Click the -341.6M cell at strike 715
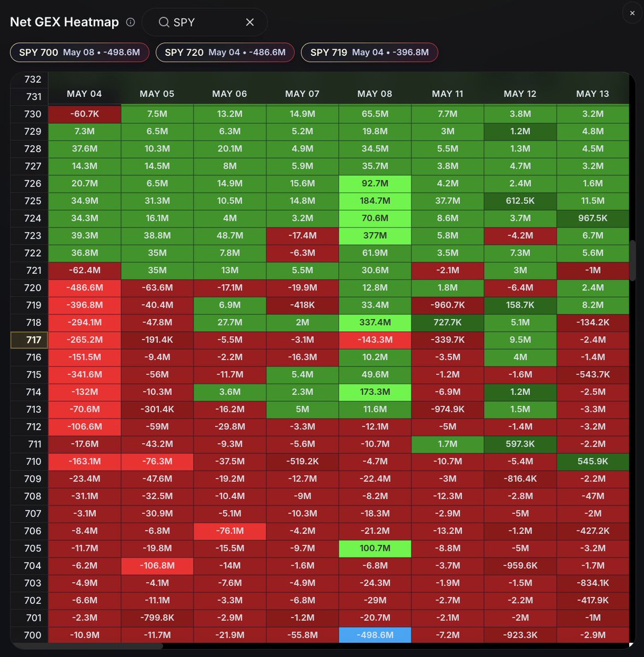This screenshot has width=644, height=657. 84,374
